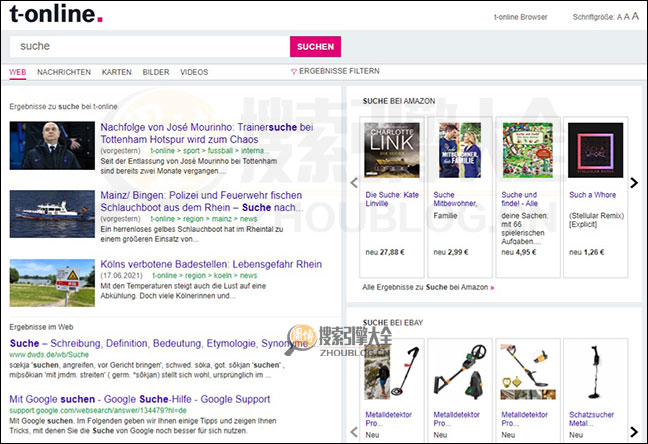Viewport: 648px width, 444px height.
Task: Click the Charlotte Link book cover
Action: point(392,150)
